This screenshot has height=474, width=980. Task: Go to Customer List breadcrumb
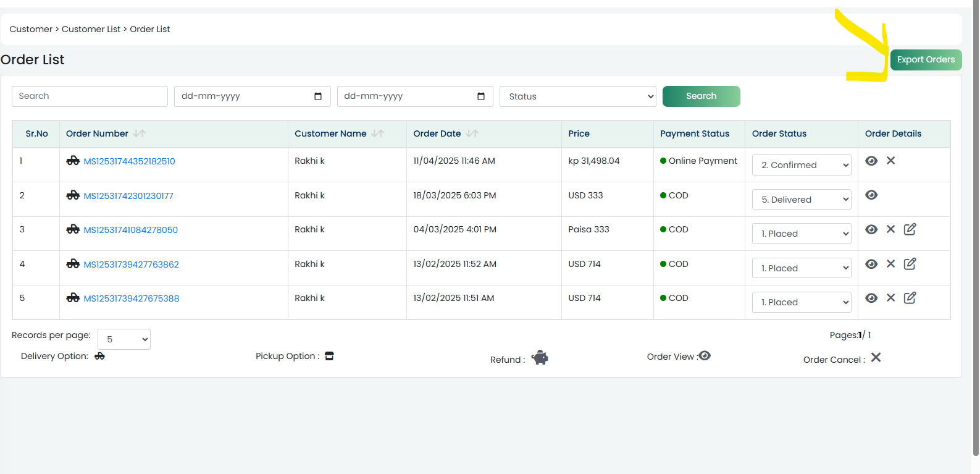(91, 29)
